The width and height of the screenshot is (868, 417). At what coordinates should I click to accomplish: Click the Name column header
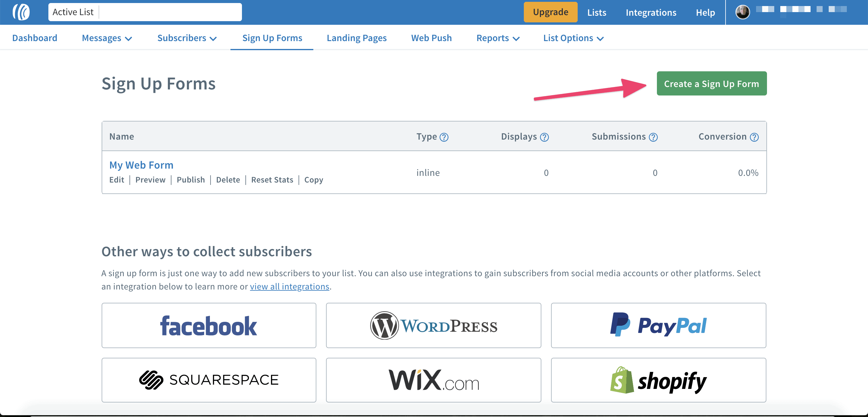[x=122, y=136]
